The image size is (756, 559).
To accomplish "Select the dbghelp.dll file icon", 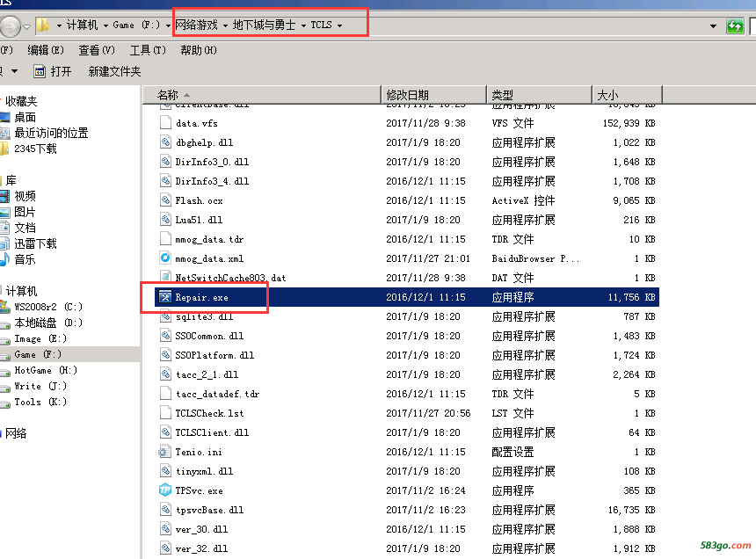I will tap(165, 142).
